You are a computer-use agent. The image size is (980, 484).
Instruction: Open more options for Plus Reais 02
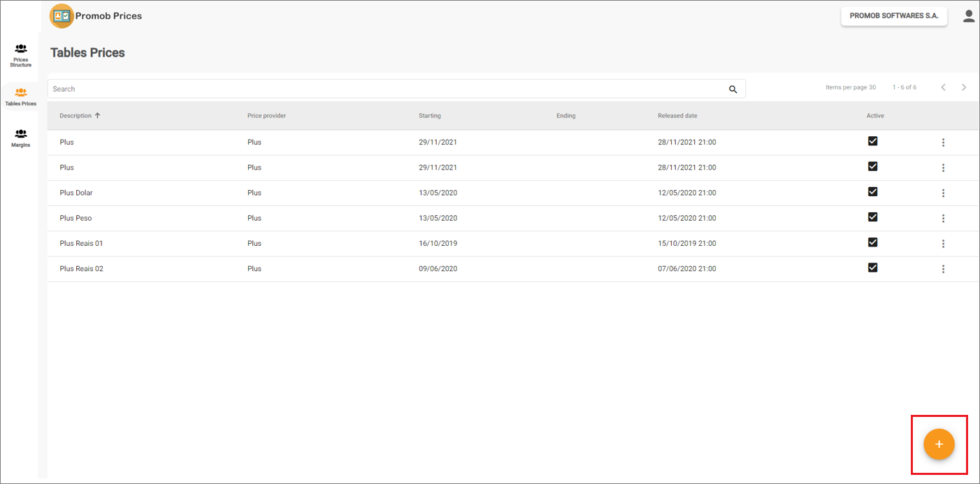pos(943,269)
